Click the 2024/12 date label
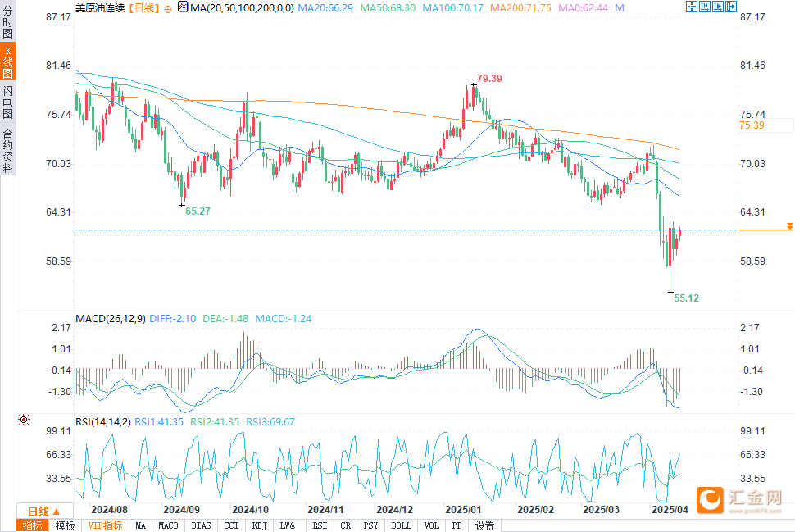 coord(394,509)
